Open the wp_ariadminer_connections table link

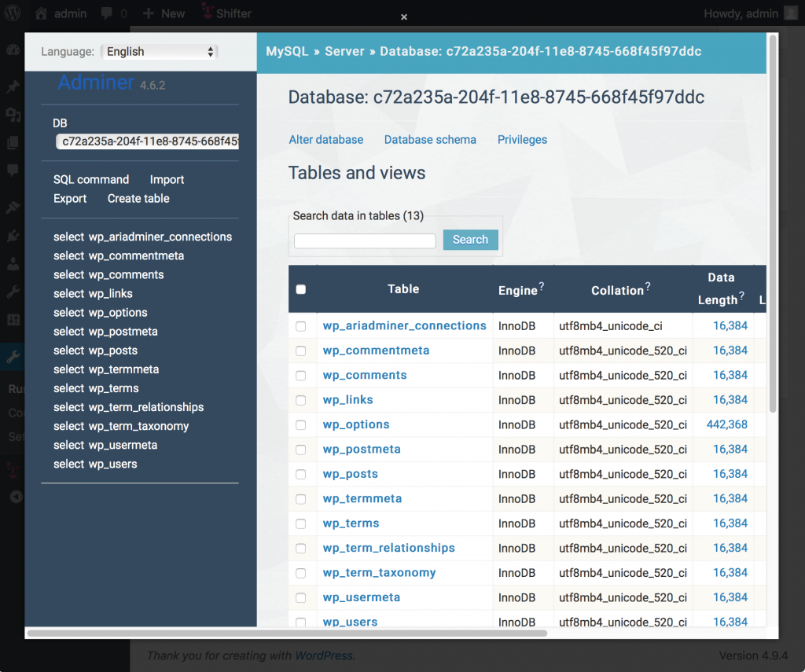coord(405,325)
